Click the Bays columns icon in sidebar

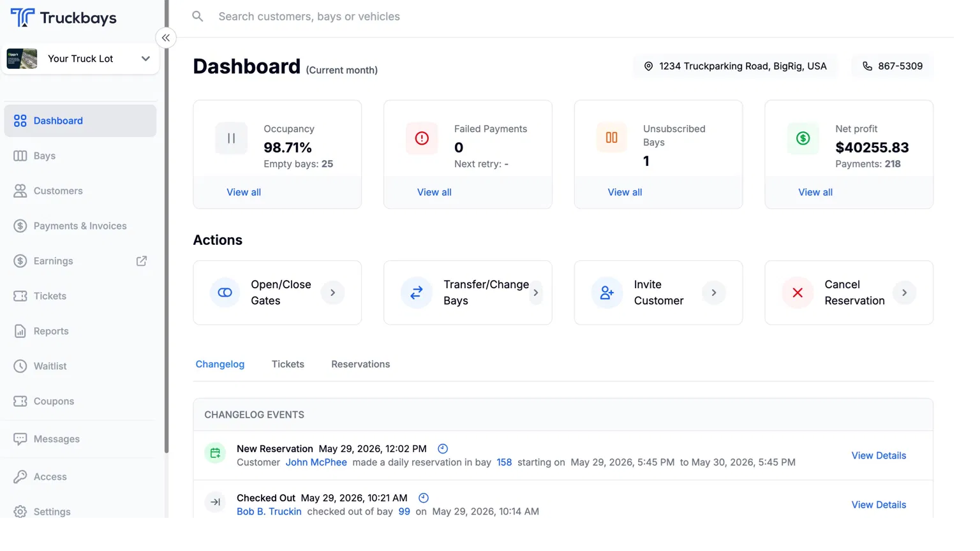(x=20, y=156)
